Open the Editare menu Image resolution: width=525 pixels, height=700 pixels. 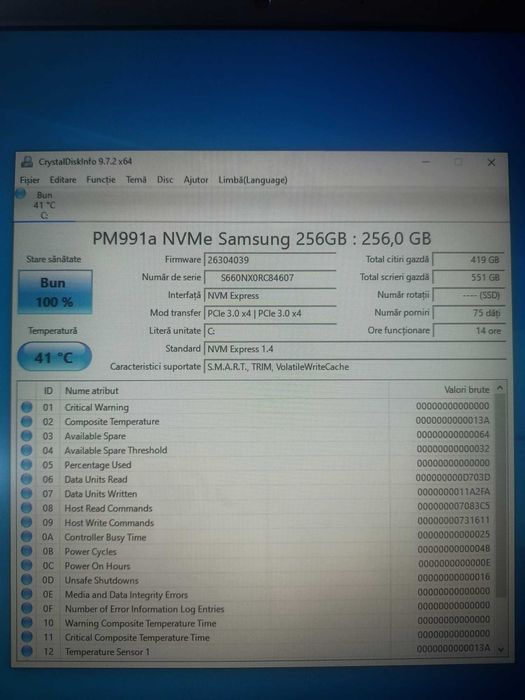pyautogui.click(x=63, y=180)
